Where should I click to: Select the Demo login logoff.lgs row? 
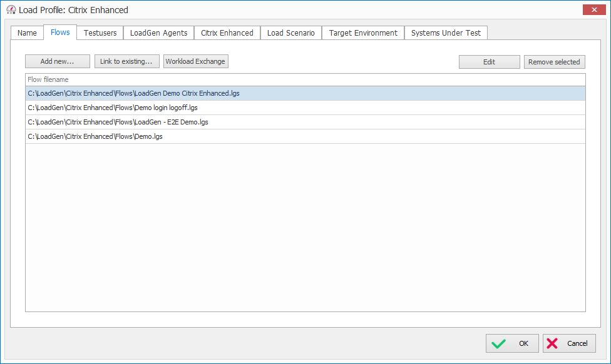[x=305, y=108]
